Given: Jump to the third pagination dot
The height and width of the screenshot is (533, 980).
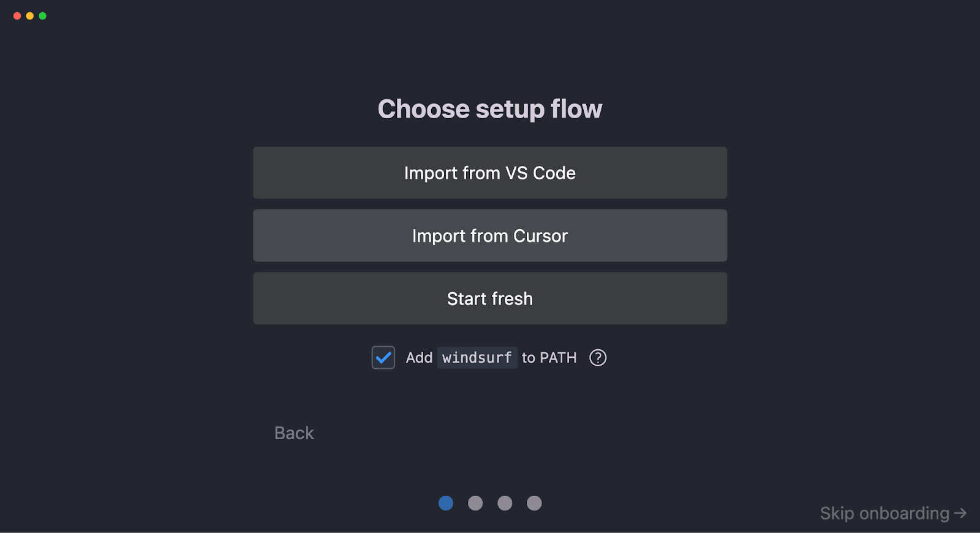Looking at the screenshot, I should pyautogui.click(x=505, y=502).
